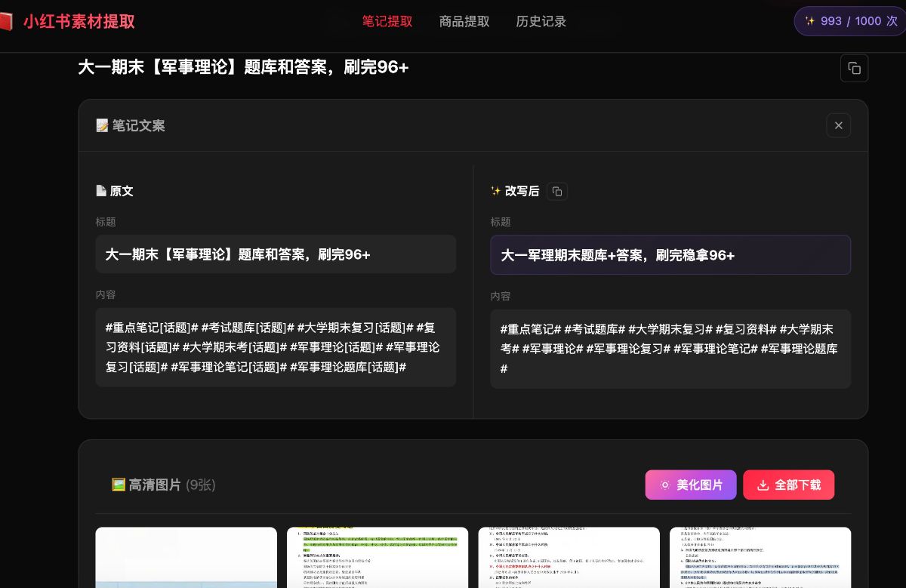Select the 笔记提取 tab
This screenshot has width=906, height=588.
387,21
